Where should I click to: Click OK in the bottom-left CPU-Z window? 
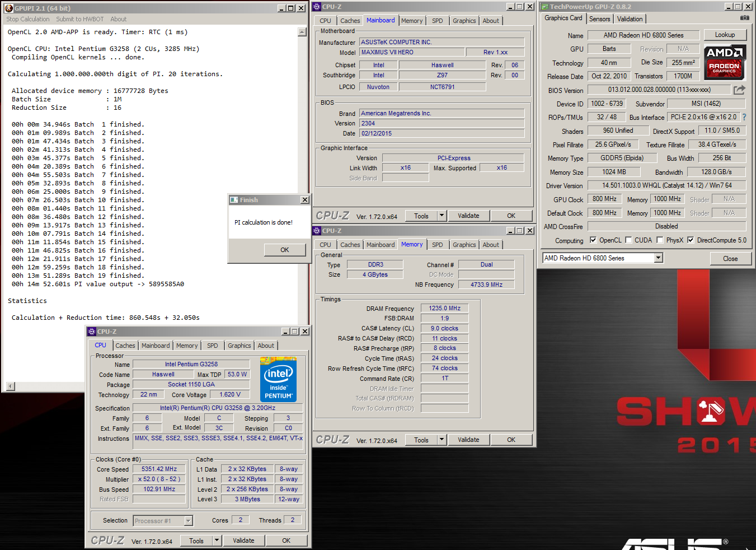(x=287, y=540)
